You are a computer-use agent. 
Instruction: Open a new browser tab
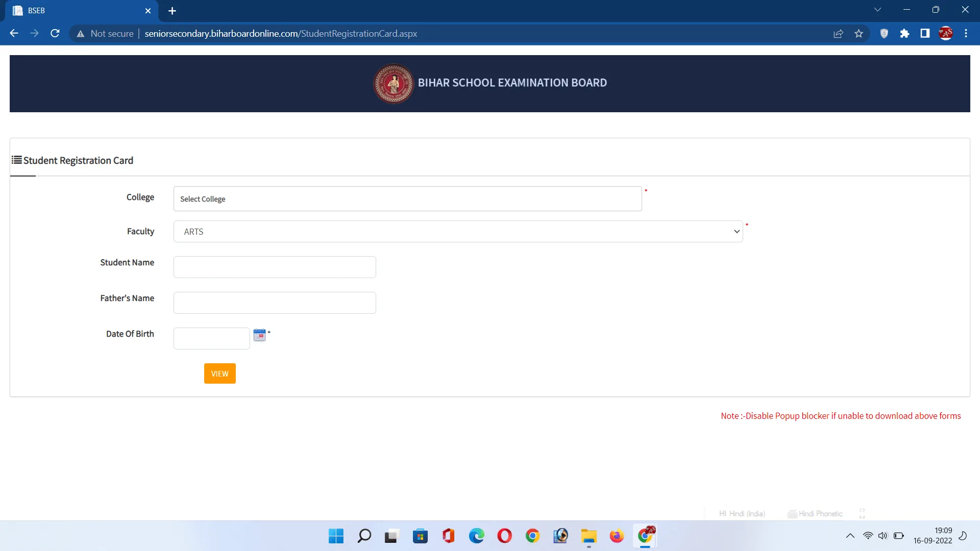(172, 11)
